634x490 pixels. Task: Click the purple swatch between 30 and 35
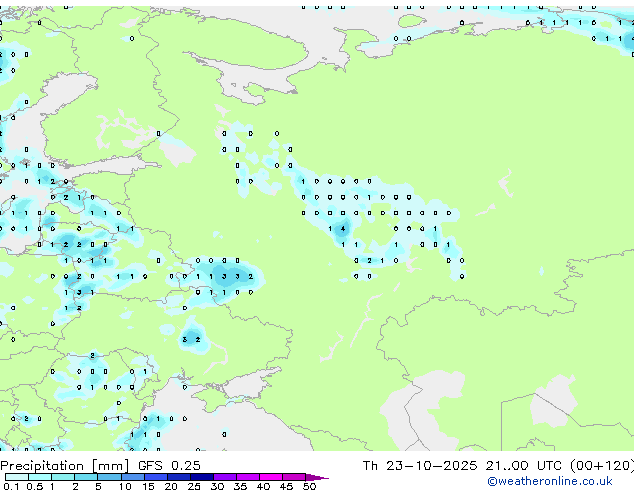coord(225,477)
